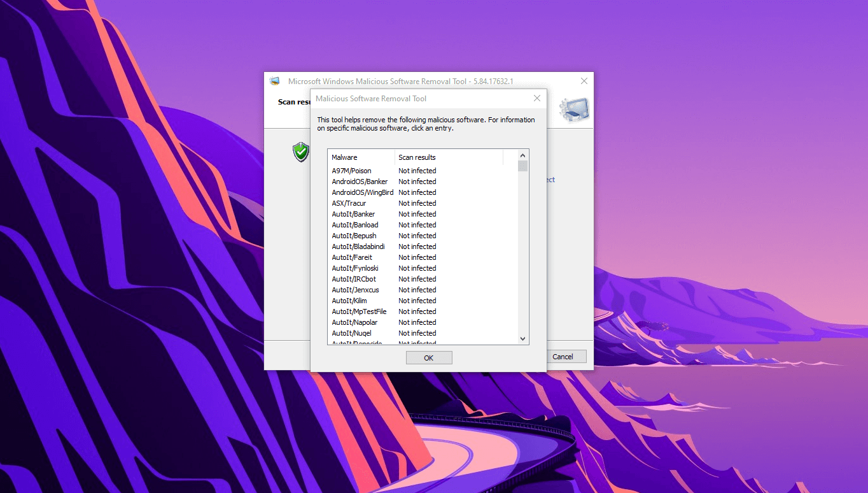This screenshot has width=868, height=493.
Task: Select the AutoIt/Fareit entry
Action: tap(352, 257)
